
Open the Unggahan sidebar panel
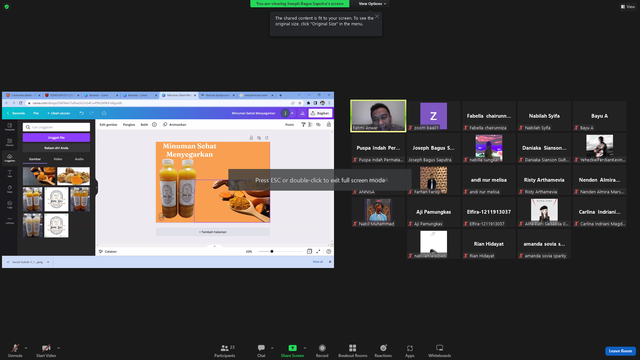9,158
